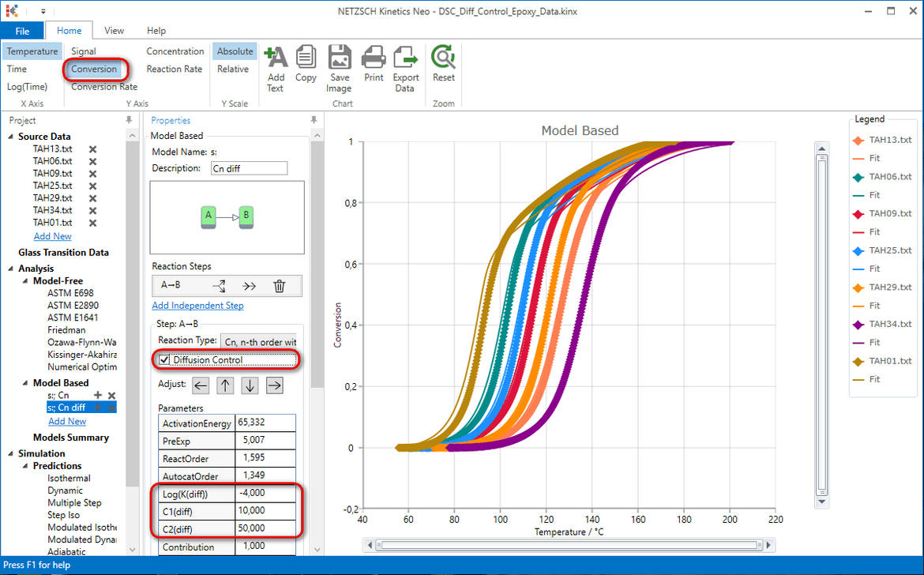Switch Y Scale to Relative
Screen dimensions: 924x575
pos(234,69)
